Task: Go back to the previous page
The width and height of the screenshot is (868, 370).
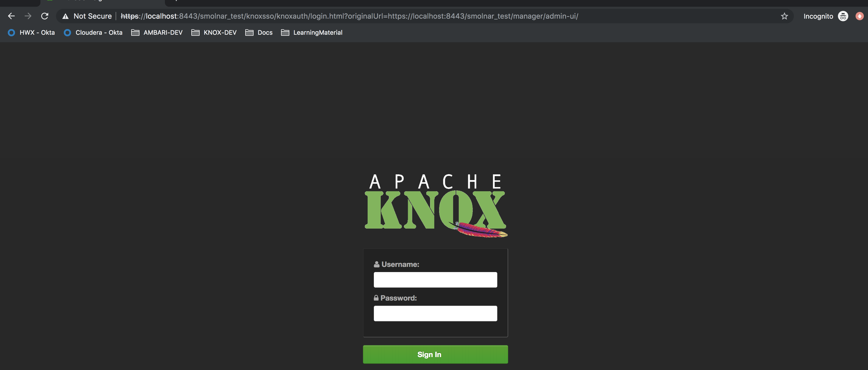Action: (x=11, y=16)
